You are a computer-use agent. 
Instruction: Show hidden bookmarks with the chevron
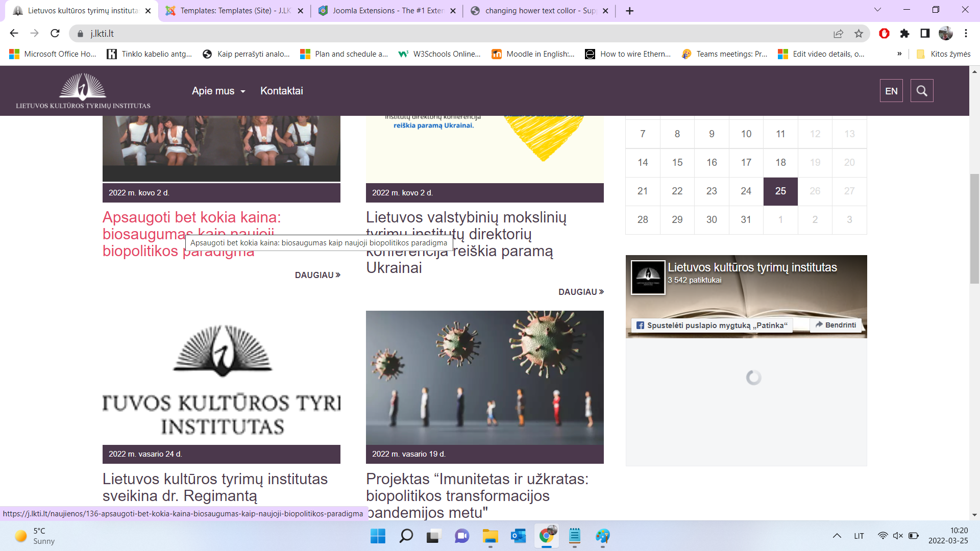click(x=899, y=54)
